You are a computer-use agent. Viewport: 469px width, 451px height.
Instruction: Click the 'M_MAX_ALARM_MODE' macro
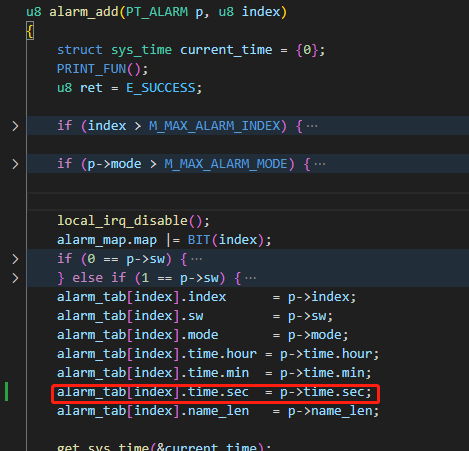[226, 164]
